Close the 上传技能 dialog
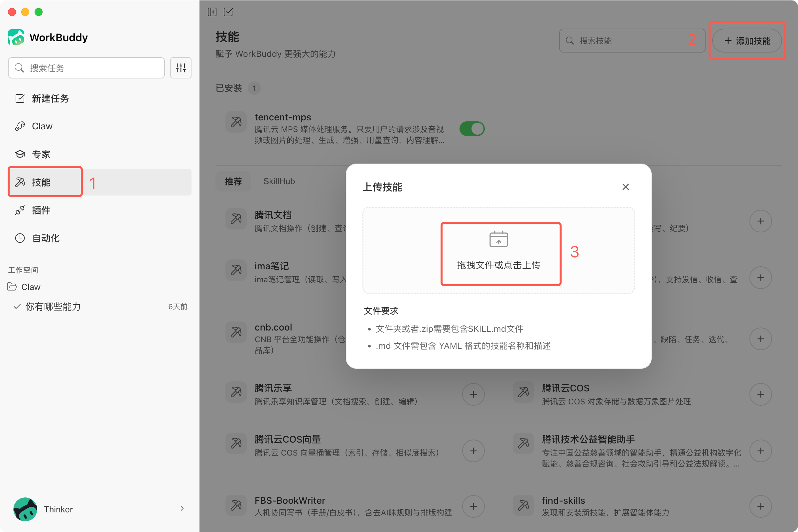This screenshot has height=532, width=798. (x=626, y=187)
